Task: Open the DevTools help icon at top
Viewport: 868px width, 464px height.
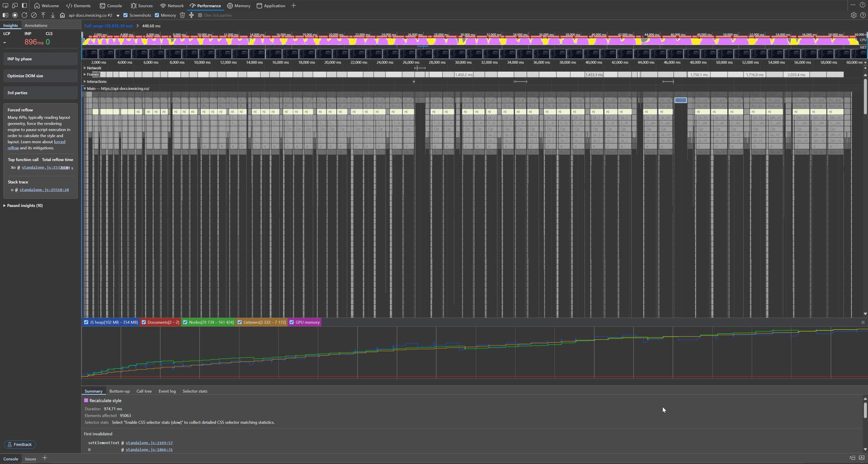Action: (x=863, y=5)
